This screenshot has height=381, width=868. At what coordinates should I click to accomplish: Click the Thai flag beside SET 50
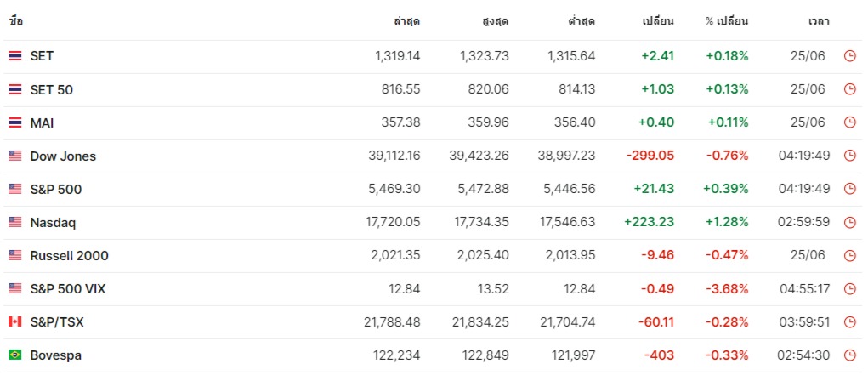pos(15,89)
